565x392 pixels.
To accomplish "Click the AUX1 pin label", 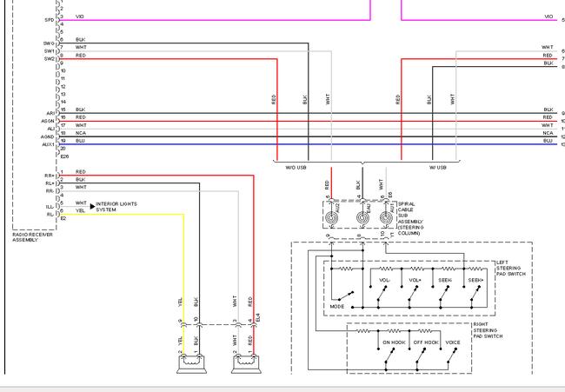I will [48, 144].
